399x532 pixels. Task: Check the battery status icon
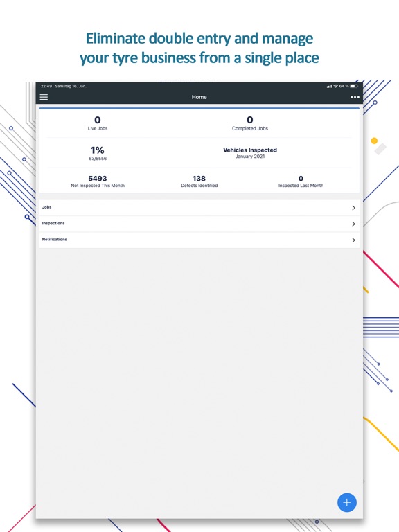point(354,86)
